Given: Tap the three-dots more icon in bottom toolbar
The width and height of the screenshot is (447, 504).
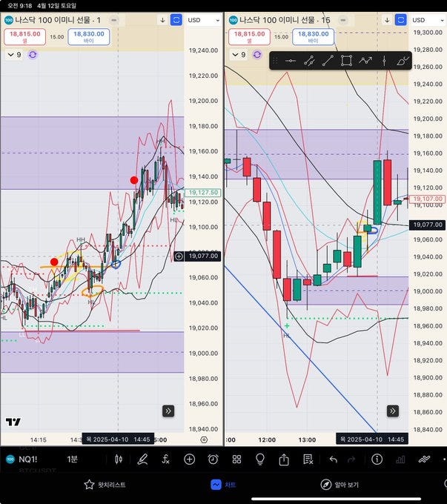Looking at the screenshot, I should (444, 460).
